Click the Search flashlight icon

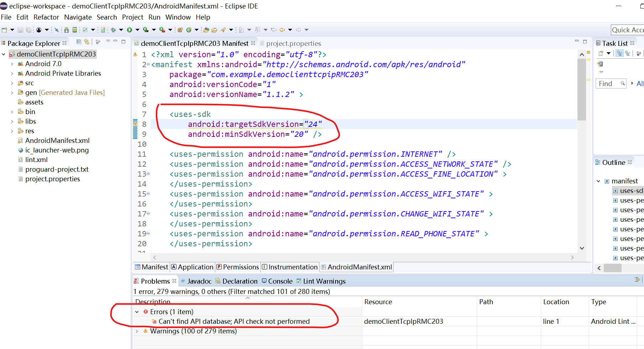coord(223,30)
